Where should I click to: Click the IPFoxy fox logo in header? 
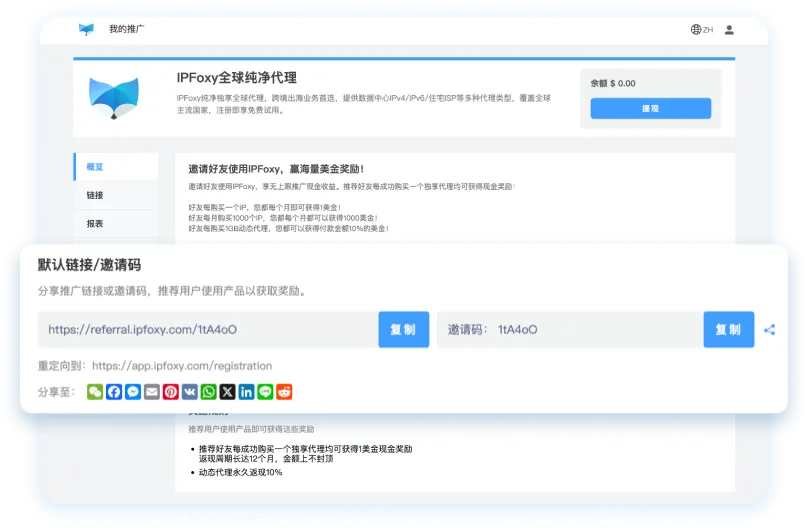pos(86,29)
